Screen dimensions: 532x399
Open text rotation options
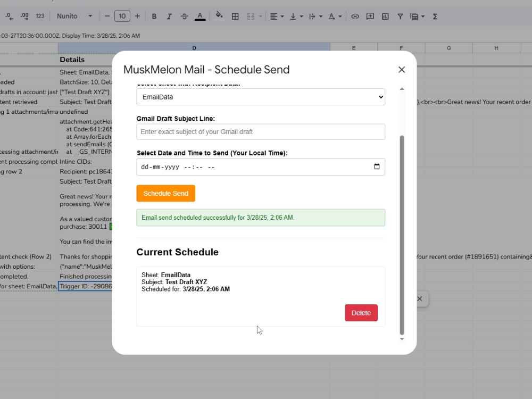pos(332,16)
